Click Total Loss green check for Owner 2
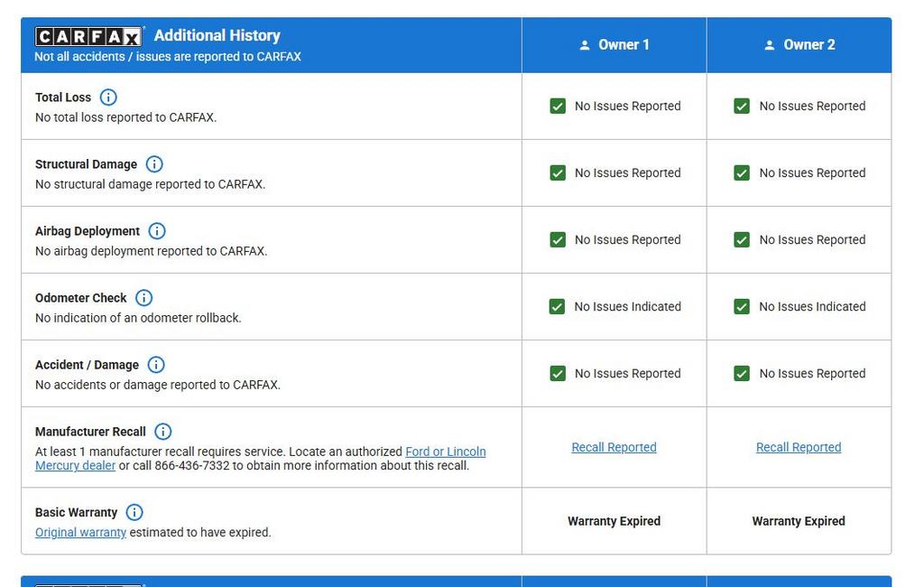The image size is (924, 587). pyautogui.click(x=742, y=107)
